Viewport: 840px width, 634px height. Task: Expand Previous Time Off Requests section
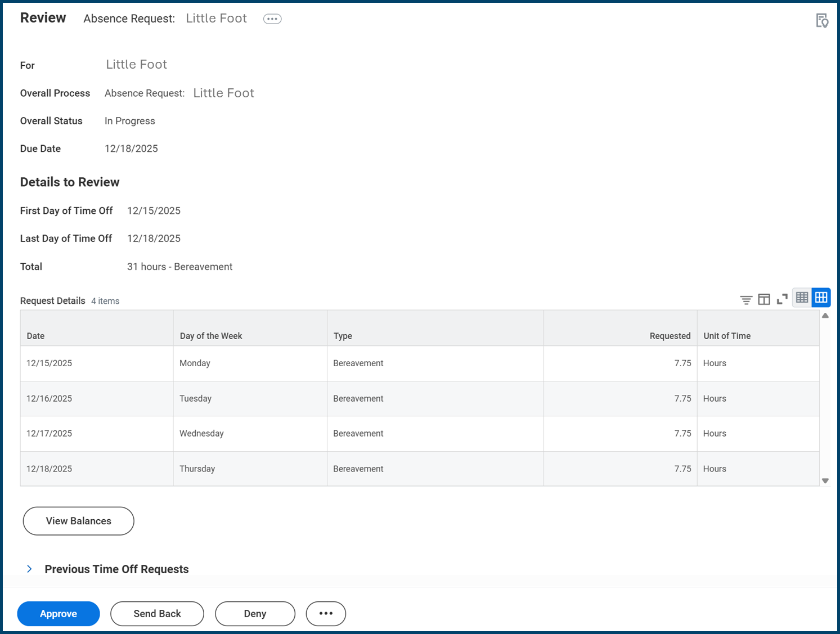pos(30,569)
